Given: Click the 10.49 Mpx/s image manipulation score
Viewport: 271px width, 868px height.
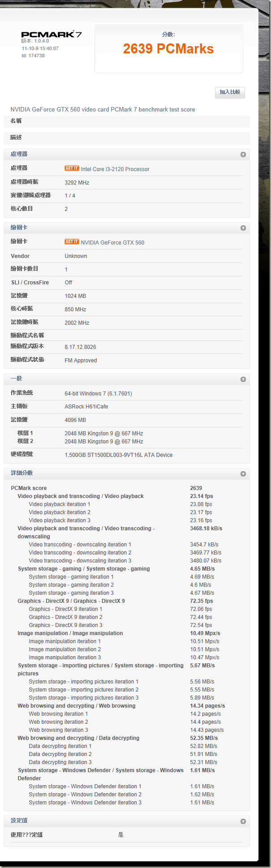Looking at the screenshot, I should 205,633.
